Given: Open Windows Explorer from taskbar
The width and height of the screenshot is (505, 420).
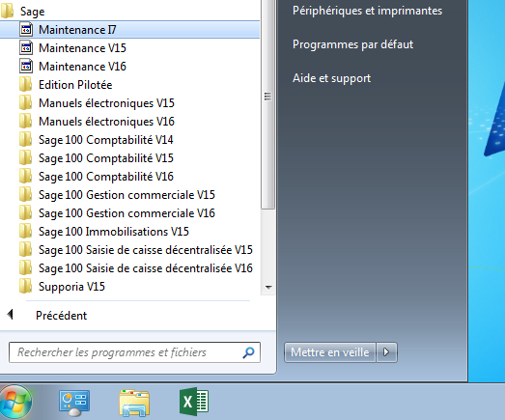Looking at the screenshot, I should [134, 403].
